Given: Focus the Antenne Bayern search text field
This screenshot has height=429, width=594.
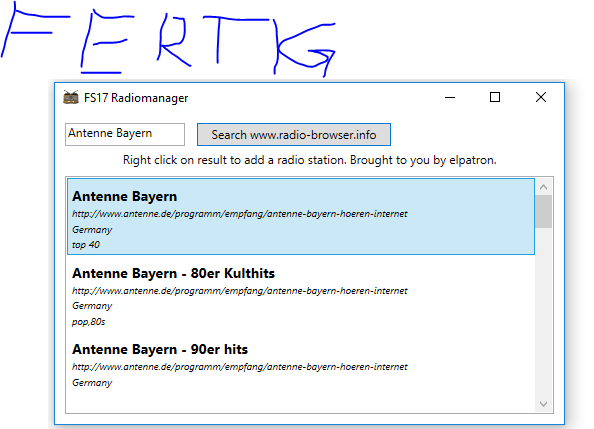Looking at the screenshot, I should (125, 134).
